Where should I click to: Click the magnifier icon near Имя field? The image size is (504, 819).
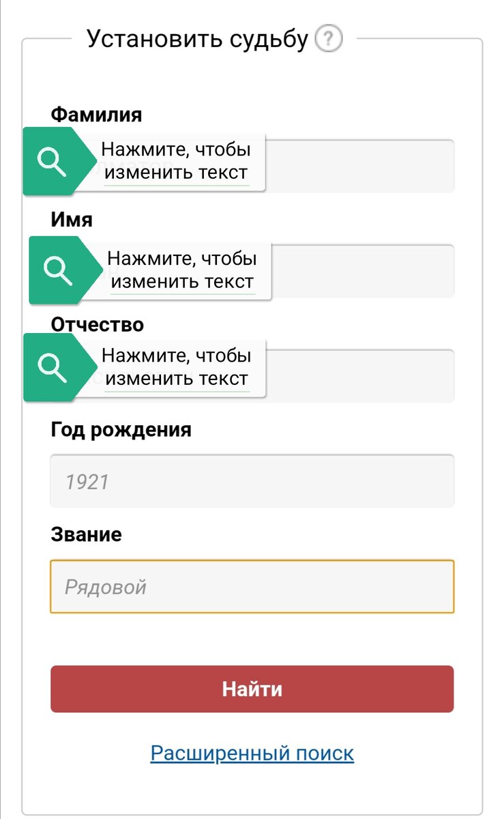(57, 270)
